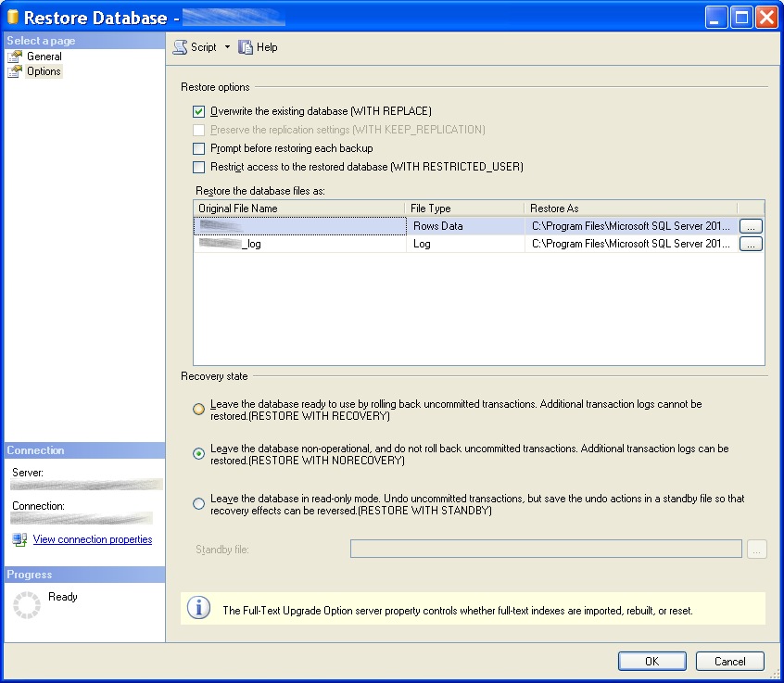
Task: Click the Help toolbar label
Action: pos(267,47)
